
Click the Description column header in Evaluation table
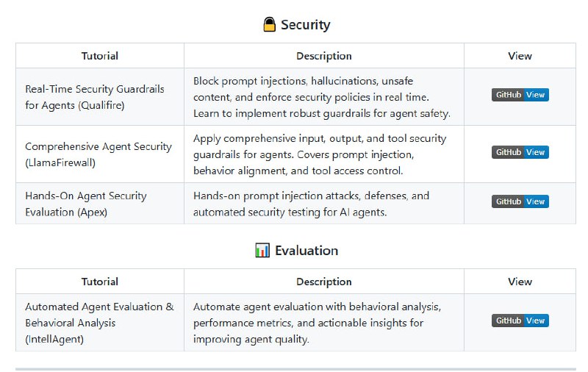pyautogui.click(x=323, y=282)
